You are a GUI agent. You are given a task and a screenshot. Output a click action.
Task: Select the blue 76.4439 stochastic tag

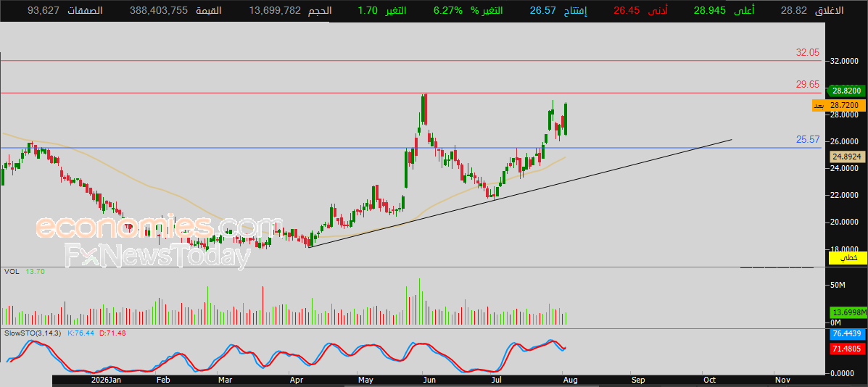[x=847, y=335]
